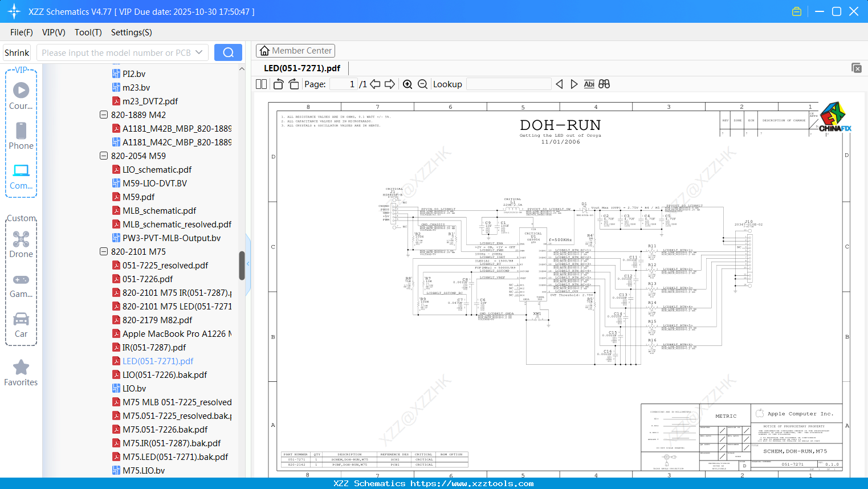Click the XZZ Schematics app logo
Screen dimensions: 868x489
tap(14, 11)
